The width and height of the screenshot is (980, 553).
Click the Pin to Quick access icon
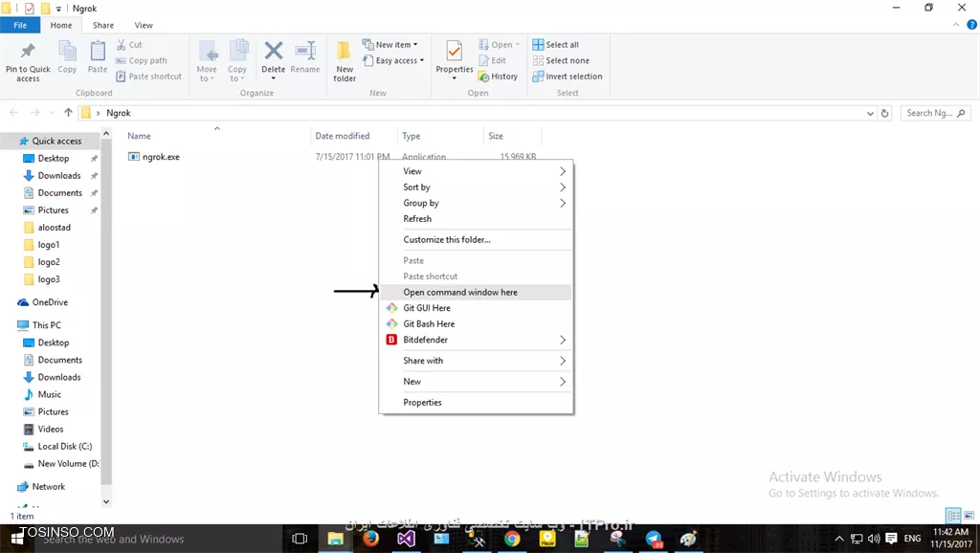tap(28, 52)
